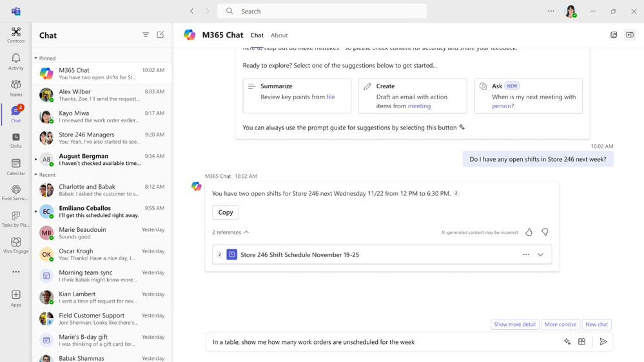
Task: Click the citation 2 footnote in response
Action: (456, 193)
